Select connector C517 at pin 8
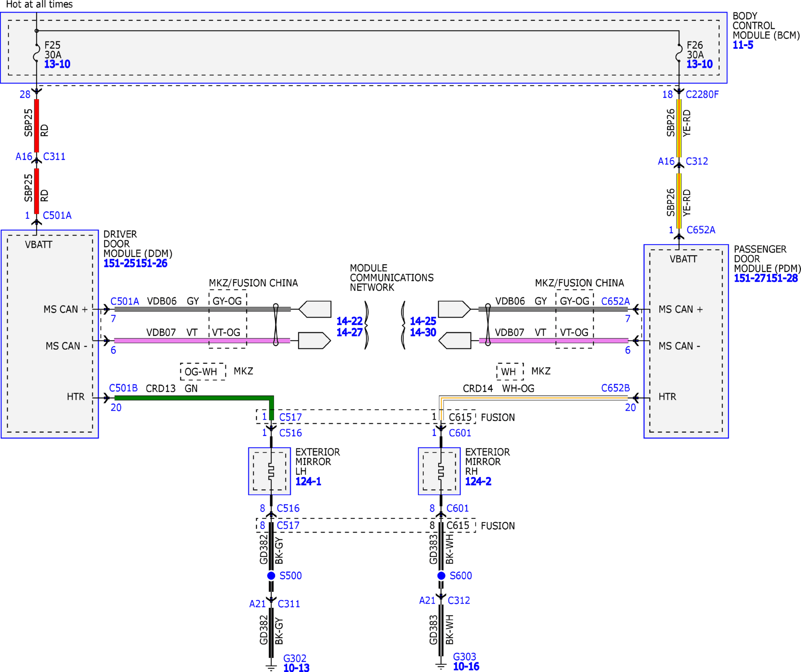This screenshot has width=801, height=672. tap(288, 526)
